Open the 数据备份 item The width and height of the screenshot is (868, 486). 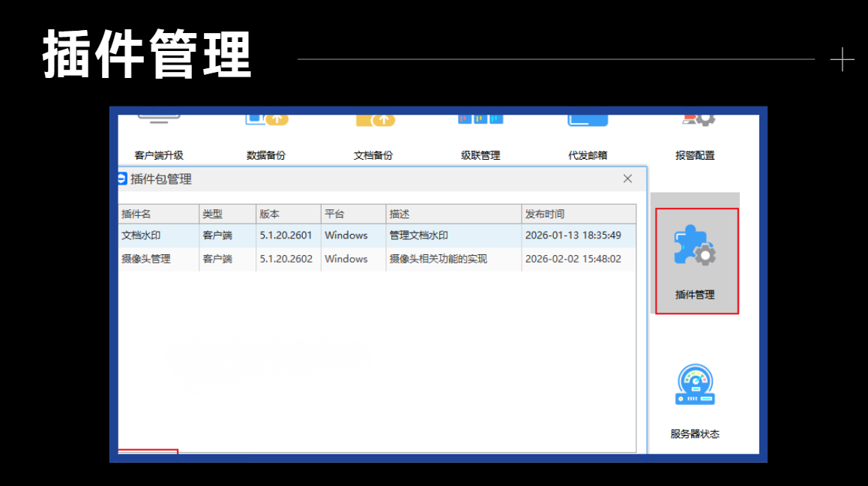tap(266, 137)
